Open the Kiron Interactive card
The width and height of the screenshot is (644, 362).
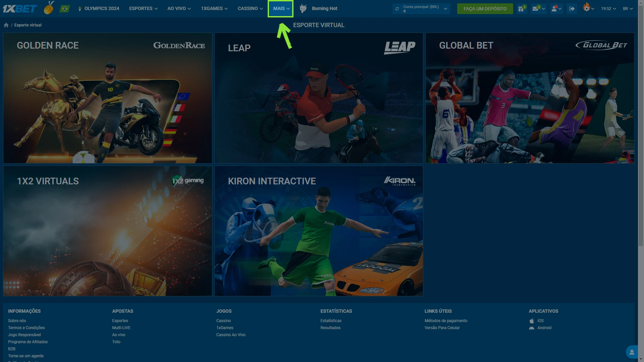pyautogui.click(x=319, y=231)
